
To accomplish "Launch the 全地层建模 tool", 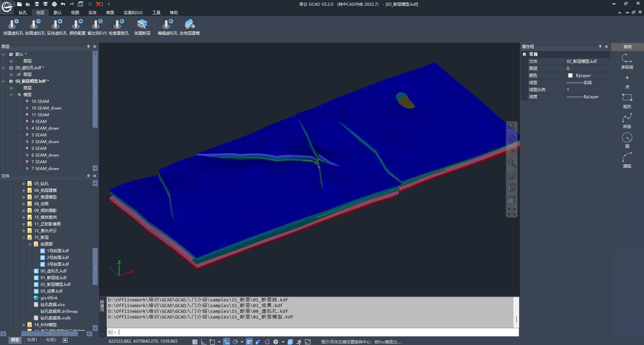I will point(190,25).
